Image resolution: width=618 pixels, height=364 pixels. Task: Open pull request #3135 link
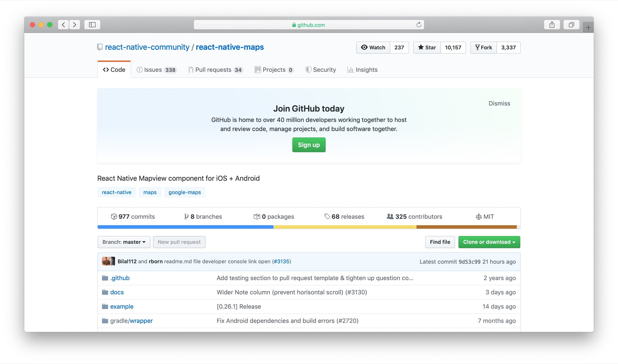click(x=282, y=261)
